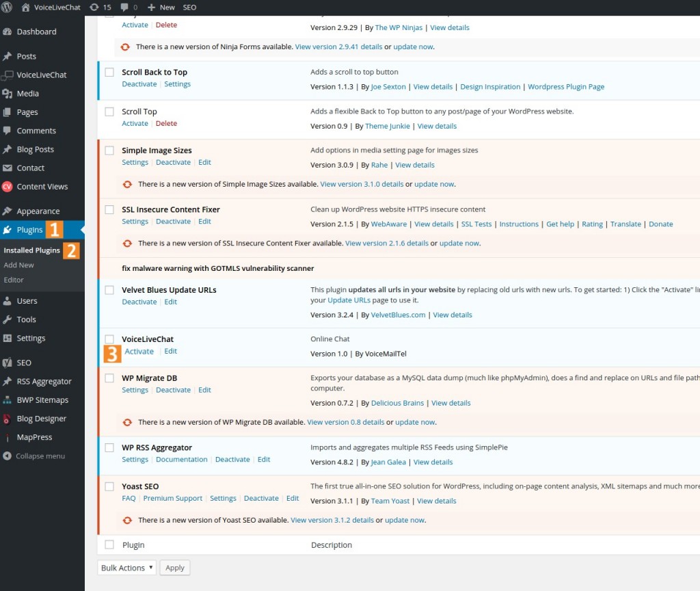Click the BWP Sitemaps icon
This screenshot has height=591, width=700.
(7, 400)
